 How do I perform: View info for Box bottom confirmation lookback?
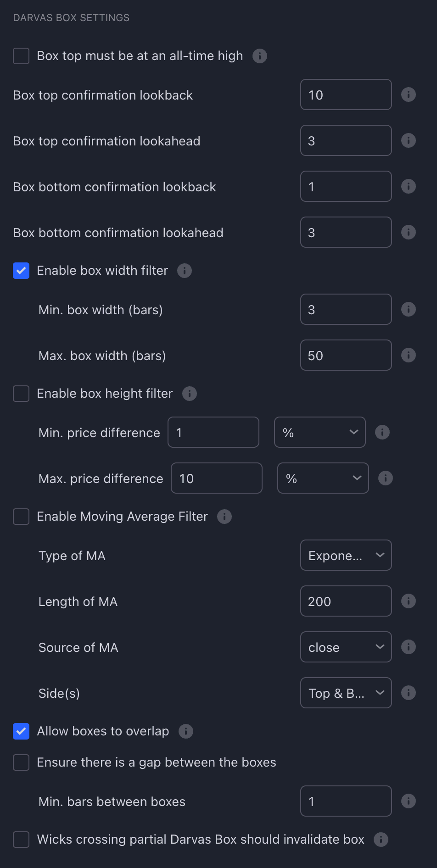408,186
